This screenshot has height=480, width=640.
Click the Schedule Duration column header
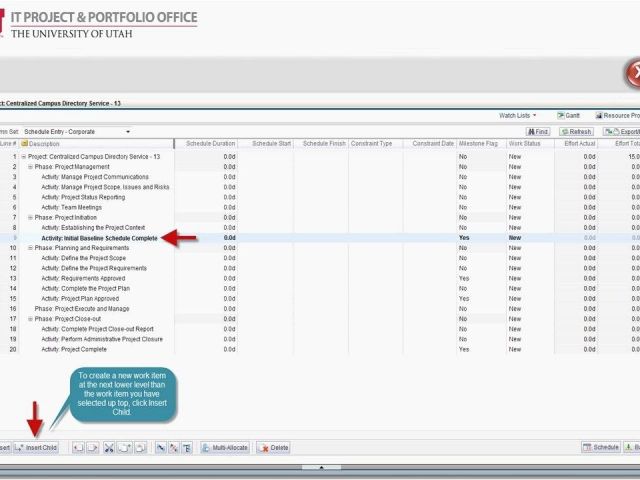pyautogui.click(x=210, y=144)
